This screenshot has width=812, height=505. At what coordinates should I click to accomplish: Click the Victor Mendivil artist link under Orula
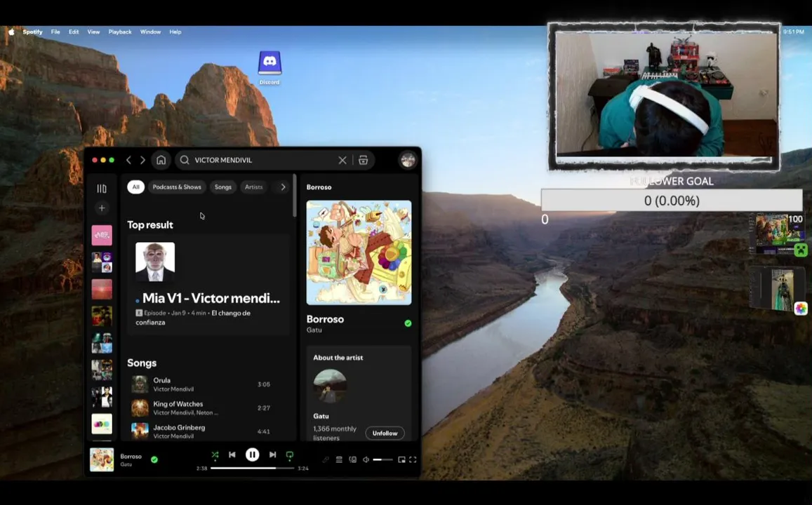pyautogui.click(x=173, y=389)
